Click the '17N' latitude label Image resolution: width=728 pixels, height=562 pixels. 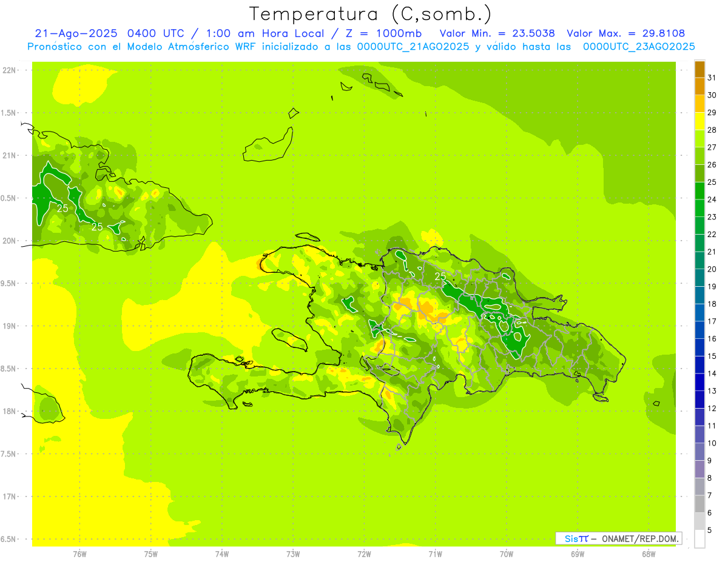coord(9,497)
